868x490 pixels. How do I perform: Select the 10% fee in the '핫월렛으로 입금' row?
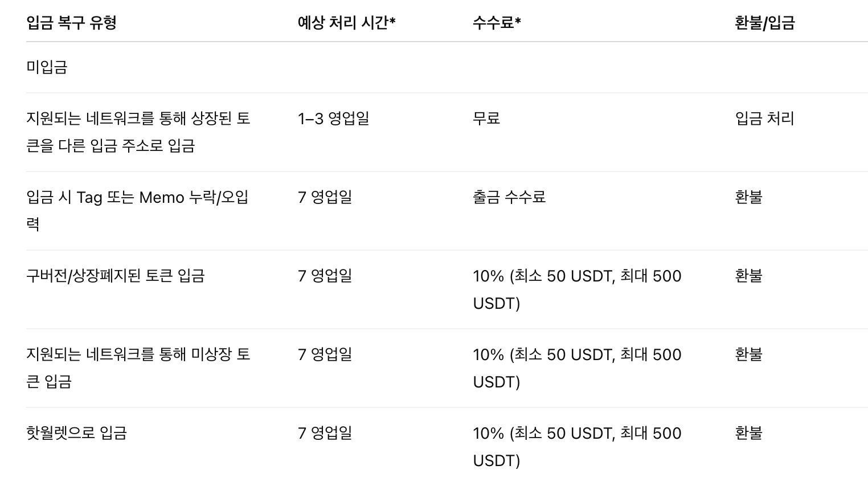click(x=576, y=434)
